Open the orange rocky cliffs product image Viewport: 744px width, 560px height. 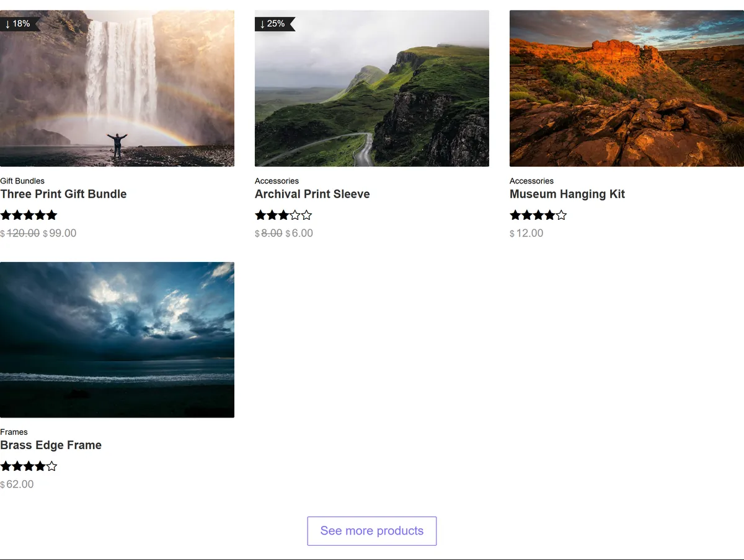627,89
